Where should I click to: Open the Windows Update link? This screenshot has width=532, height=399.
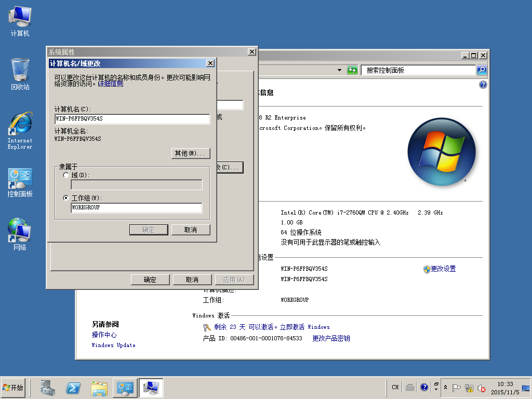coord(113,345)
